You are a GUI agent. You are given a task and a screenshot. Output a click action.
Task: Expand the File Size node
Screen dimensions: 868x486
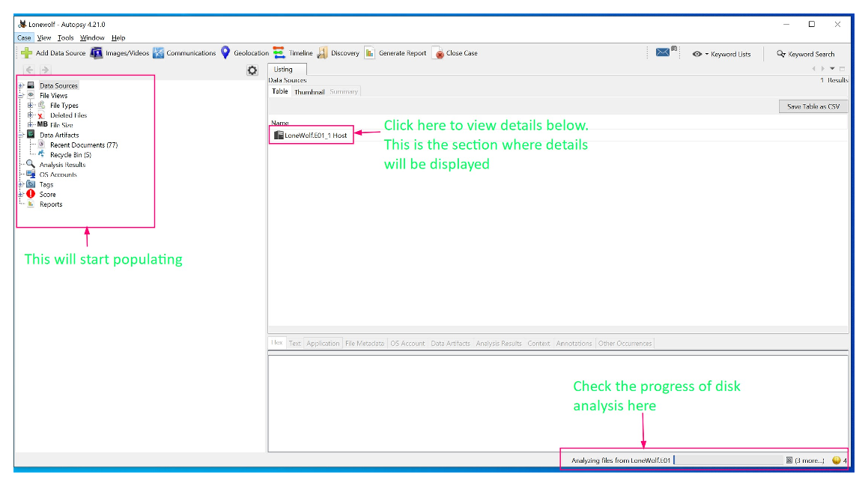click(x=31, y=125)
